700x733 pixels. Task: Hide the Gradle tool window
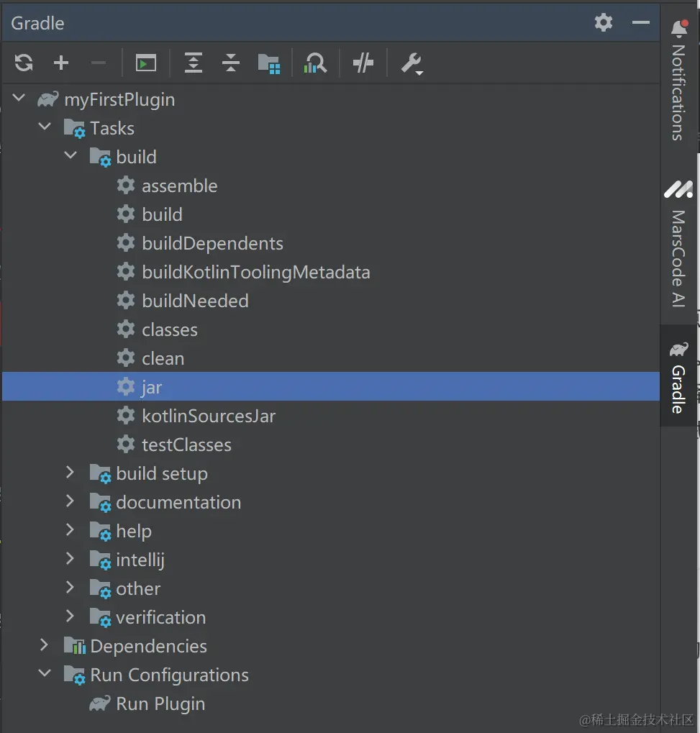pos(640,22)
